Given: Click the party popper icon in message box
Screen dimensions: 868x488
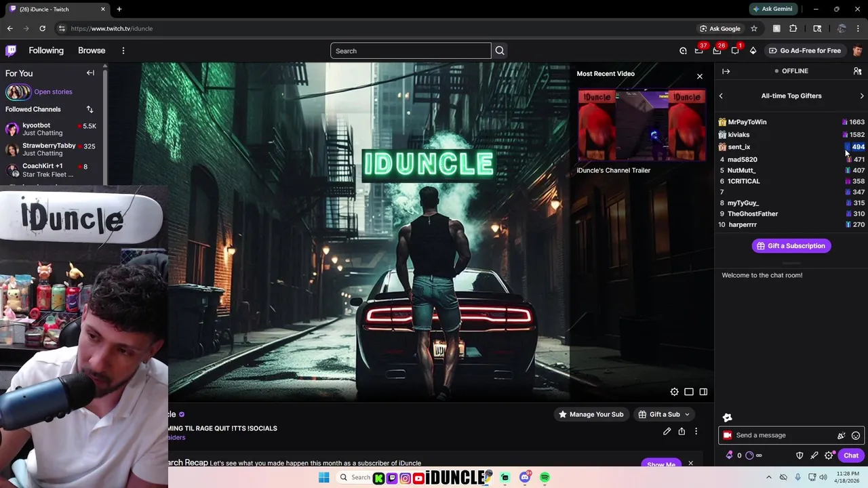Looking at the screenshot, I should coord(842,436).
